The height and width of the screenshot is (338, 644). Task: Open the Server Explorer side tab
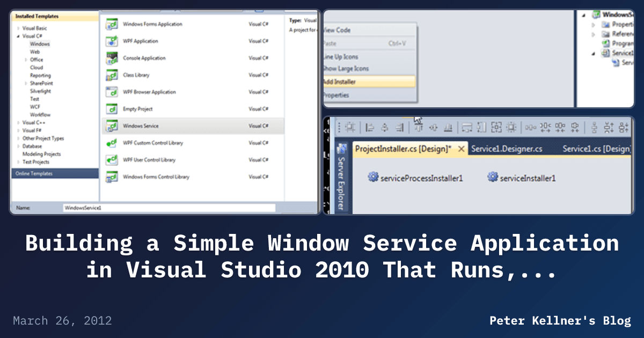coord(342,183)
